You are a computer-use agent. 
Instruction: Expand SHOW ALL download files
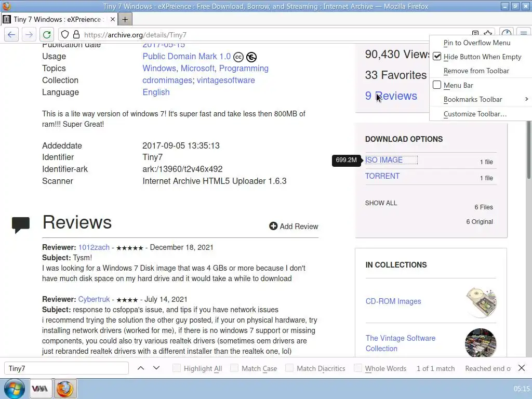click(x=381, y=203)
